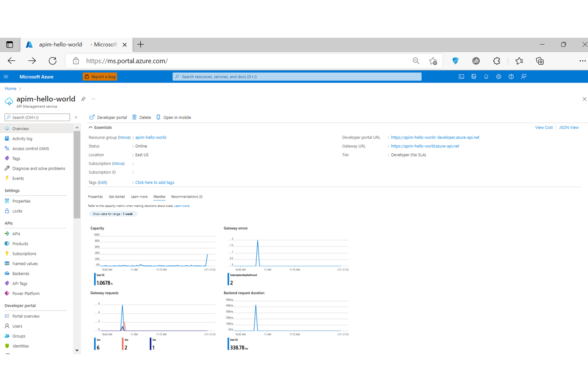The width and height of the screenshot is (588, 392).
Task: Open more options via the ellipsis near the title
Action: pos(93,99)
